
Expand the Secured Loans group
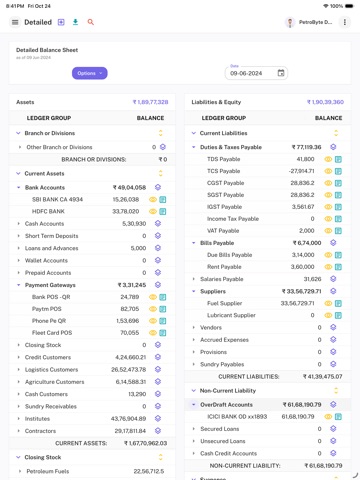(194, 429)
